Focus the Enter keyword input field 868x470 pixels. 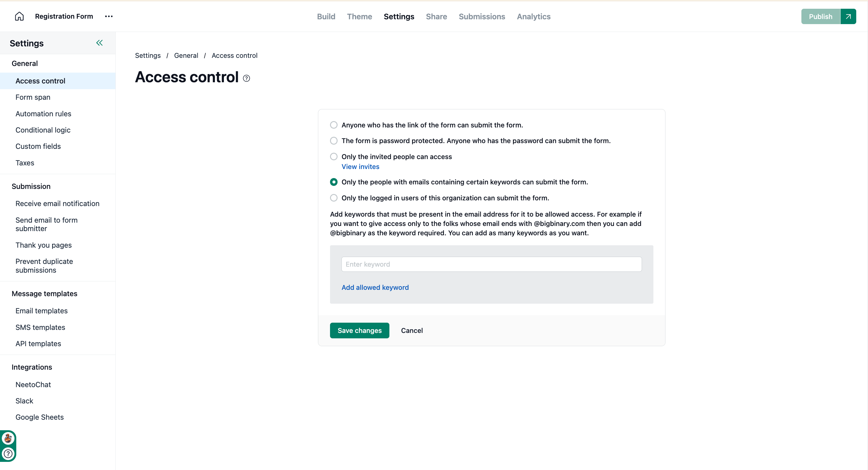click(491, 264)
